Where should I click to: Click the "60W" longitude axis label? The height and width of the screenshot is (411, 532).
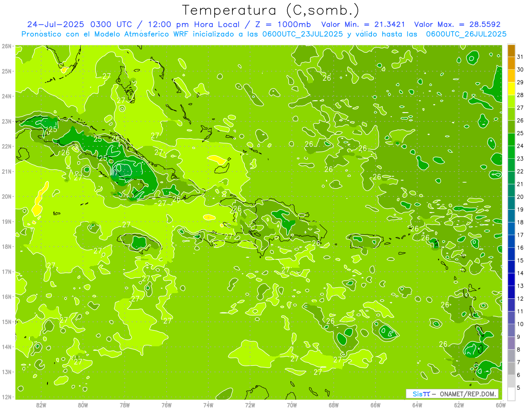coord(501,405)
